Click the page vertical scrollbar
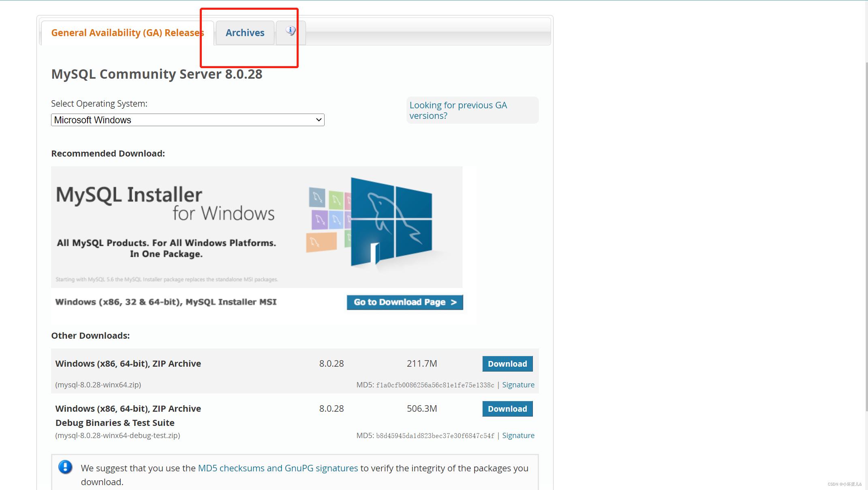The height and width of the screenshot is (490, 868). coord(866,235)
